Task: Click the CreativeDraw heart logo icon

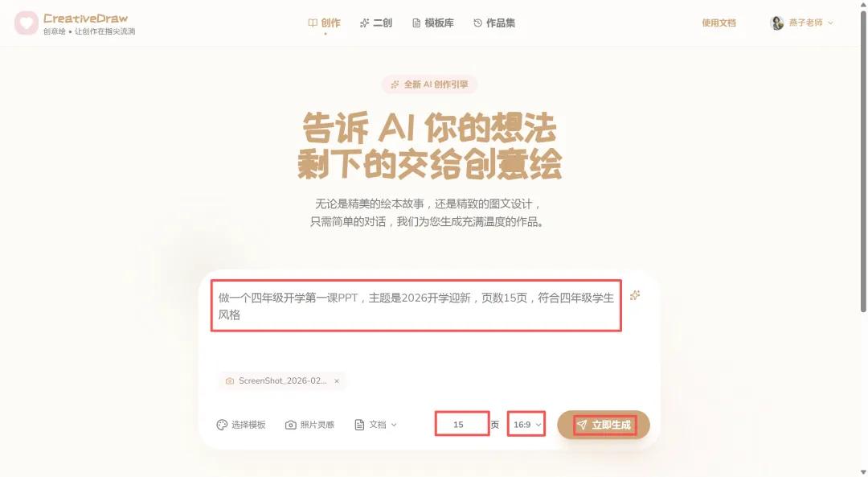Action: pos(26,23)
